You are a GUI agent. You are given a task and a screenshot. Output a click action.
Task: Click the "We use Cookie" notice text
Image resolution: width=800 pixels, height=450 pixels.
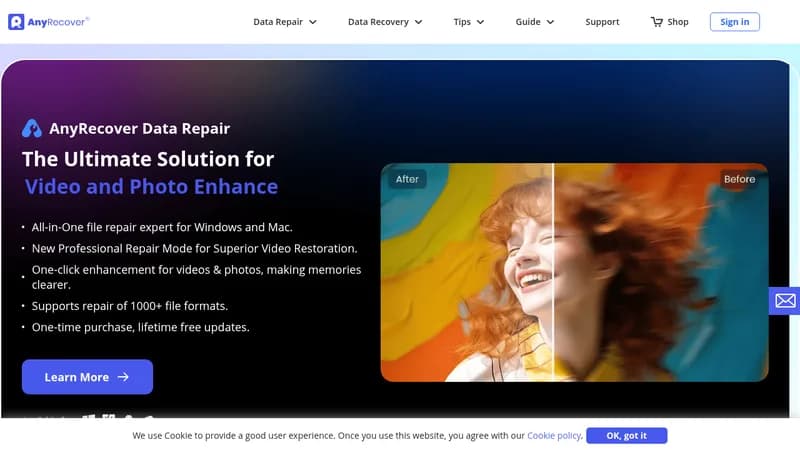click(329, 436)
